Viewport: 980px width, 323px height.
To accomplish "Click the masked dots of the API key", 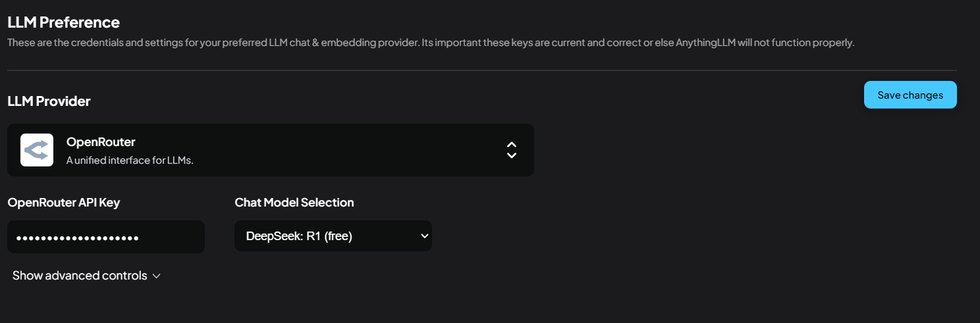I will (77, 237).
